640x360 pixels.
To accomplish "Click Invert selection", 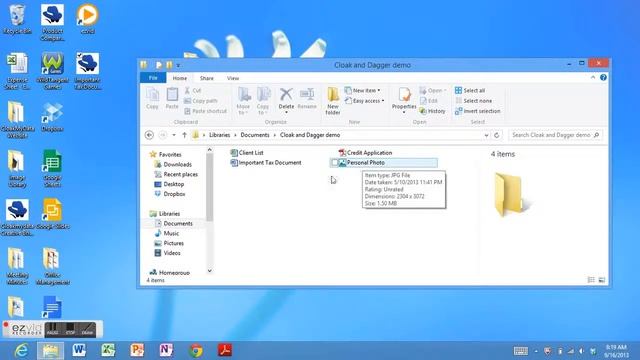I will [477, 111].
